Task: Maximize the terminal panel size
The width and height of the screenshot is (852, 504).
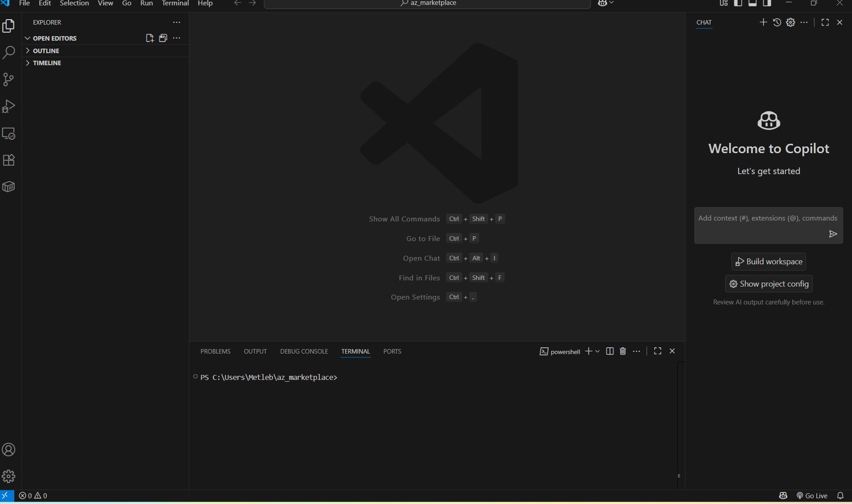Action: [x=657, y=351]
